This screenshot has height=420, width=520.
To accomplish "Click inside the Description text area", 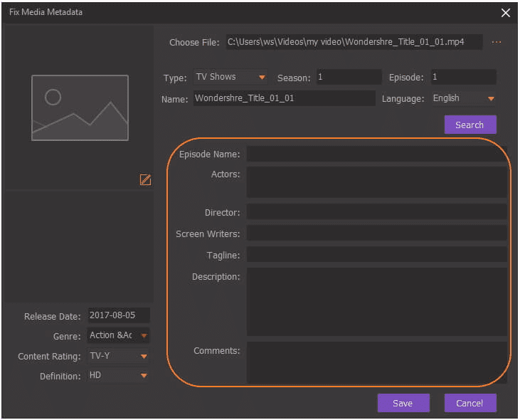I will coord(376,301).
